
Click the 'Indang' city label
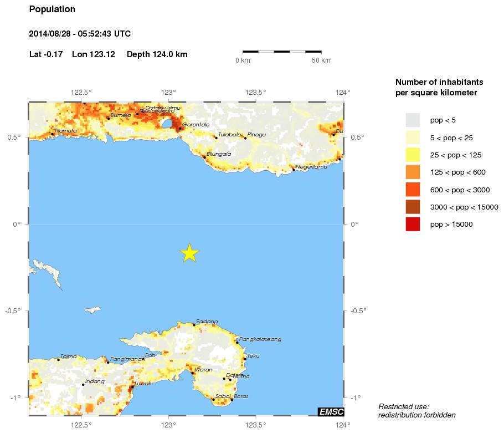[x=95, y=381]
